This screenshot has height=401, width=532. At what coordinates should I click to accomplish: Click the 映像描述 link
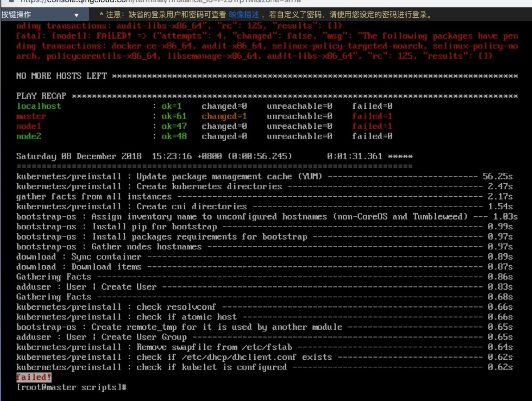click(244, 15)
